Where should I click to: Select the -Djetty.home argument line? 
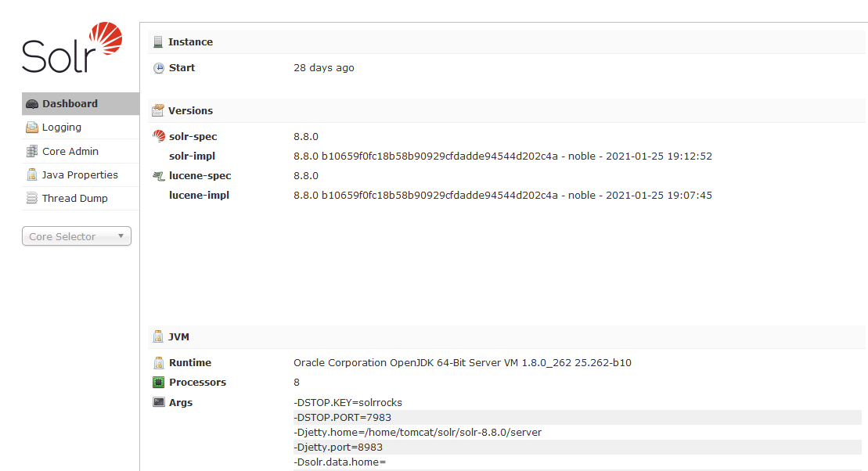pyautogui.click(x=417, y=432)
